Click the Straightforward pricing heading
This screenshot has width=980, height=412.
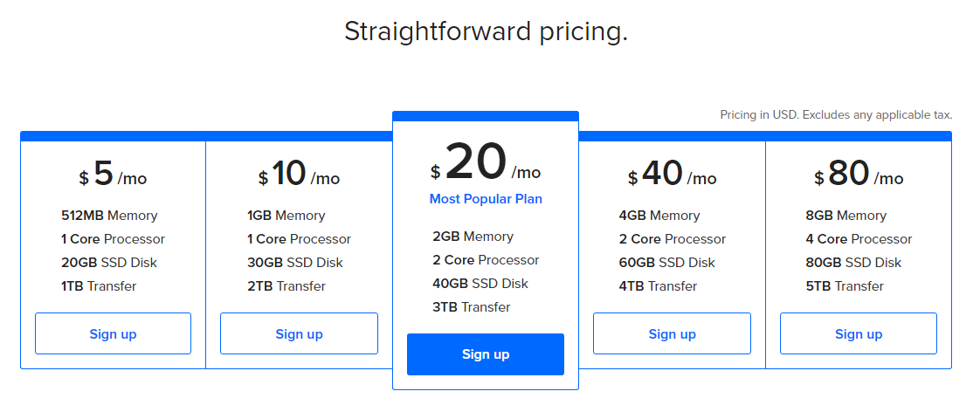[486, 31]
